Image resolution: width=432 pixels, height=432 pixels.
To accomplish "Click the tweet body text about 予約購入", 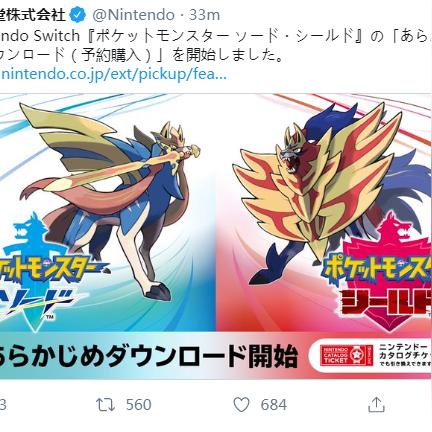I will [x=142, y=55].
